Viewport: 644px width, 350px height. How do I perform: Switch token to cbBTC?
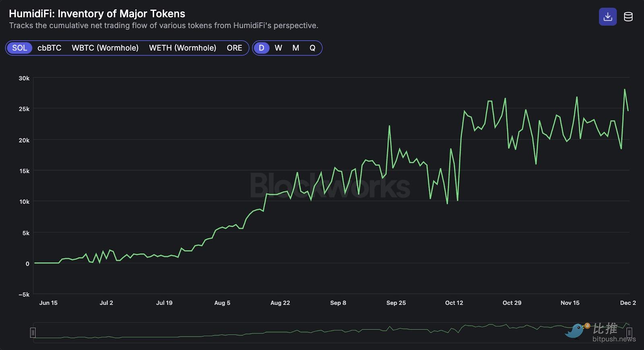[49, 48]
